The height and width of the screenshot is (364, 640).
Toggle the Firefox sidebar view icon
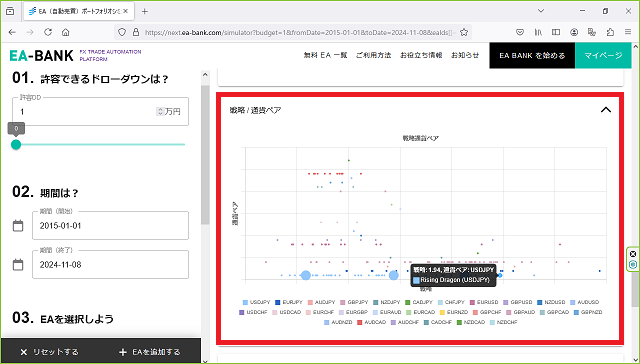click(x=556, y=32)
